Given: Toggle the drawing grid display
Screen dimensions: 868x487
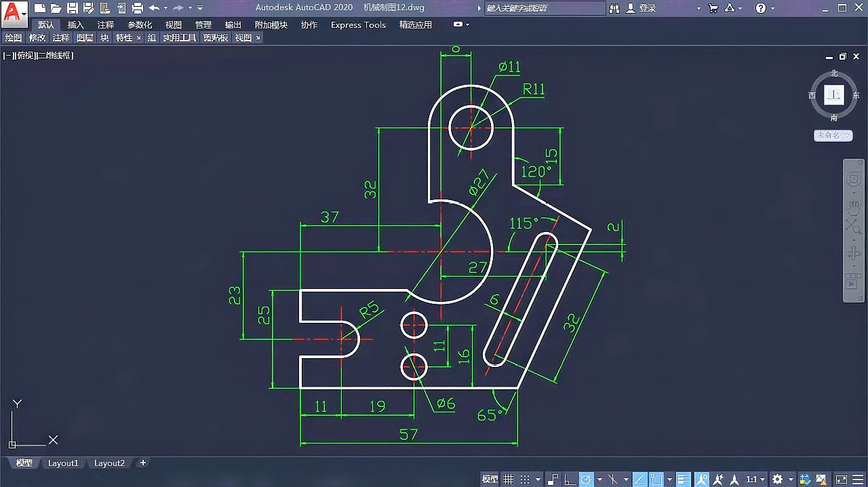Looking at the screenshot, I should (508, 480).
